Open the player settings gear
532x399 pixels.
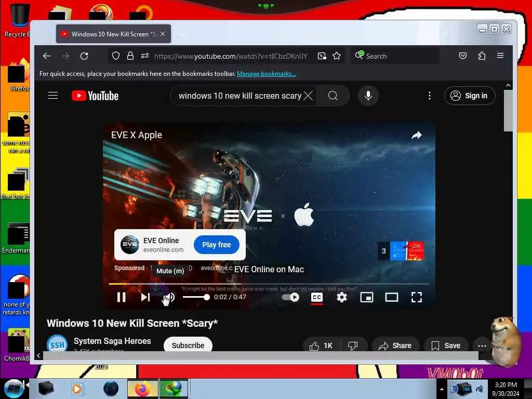[x=342, y=297]
